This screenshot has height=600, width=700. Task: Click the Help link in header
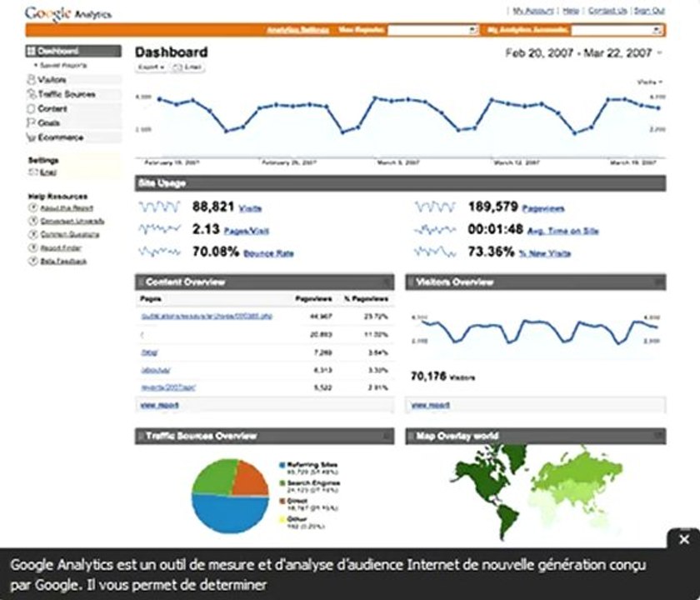571,10
